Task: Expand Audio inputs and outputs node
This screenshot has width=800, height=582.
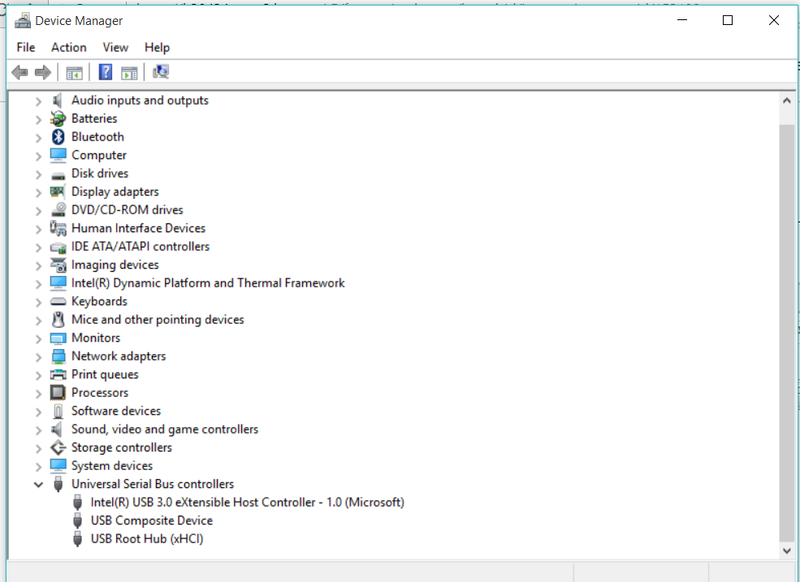Action: point(38,102)
